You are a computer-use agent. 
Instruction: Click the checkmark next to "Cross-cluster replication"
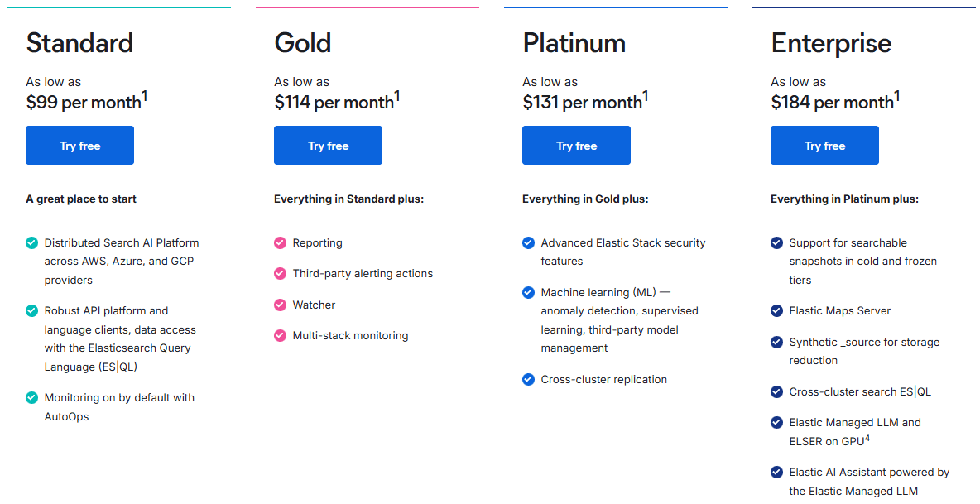point(527,379)
